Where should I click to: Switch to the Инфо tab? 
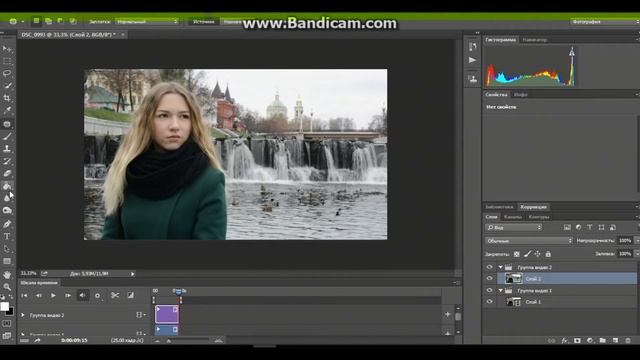coord(520,95)
